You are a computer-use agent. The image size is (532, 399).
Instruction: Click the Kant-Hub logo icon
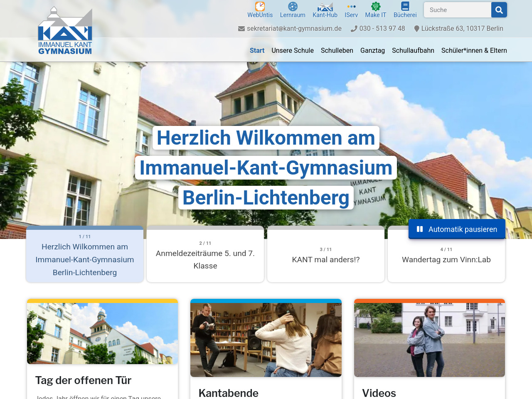(325, 7)
